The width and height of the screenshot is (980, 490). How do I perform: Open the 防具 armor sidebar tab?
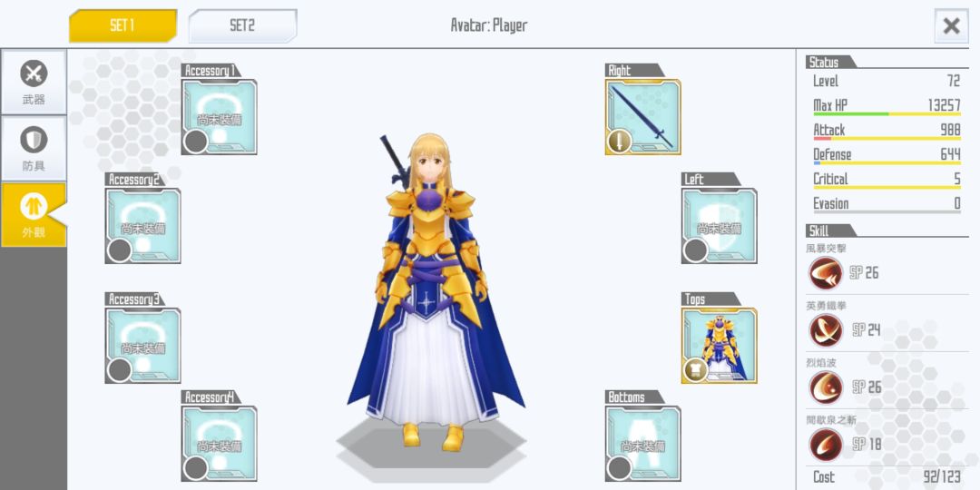pyautogui.click(x=34, y=149)
